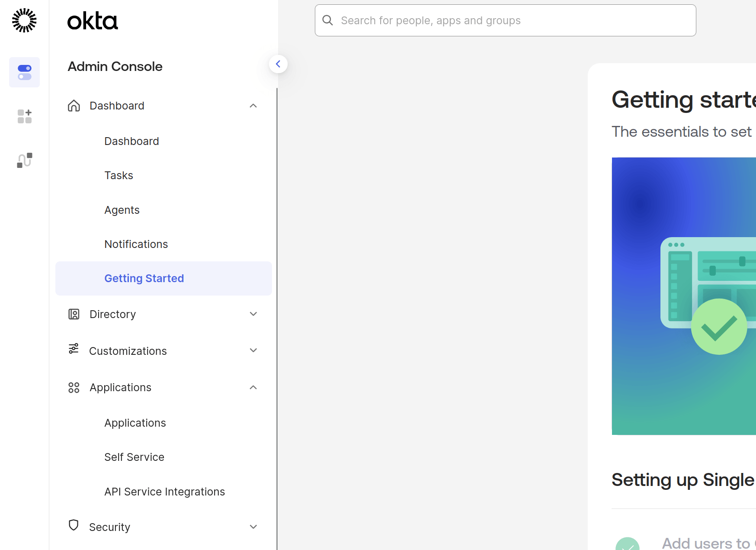The width and height of the screenshot is (756, 550).
Task: Expand the Customizations section chevron
Action: pyautogui.click(x=253, y=351)
